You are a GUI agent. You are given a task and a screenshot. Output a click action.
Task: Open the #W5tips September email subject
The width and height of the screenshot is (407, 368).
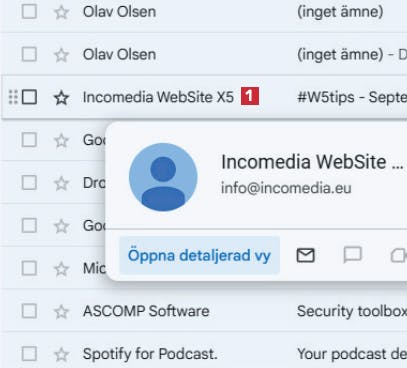click(352, 97)
